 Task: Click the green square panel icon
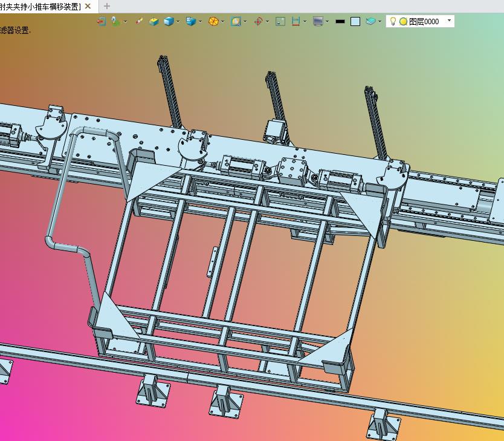[x=280, y=22]
